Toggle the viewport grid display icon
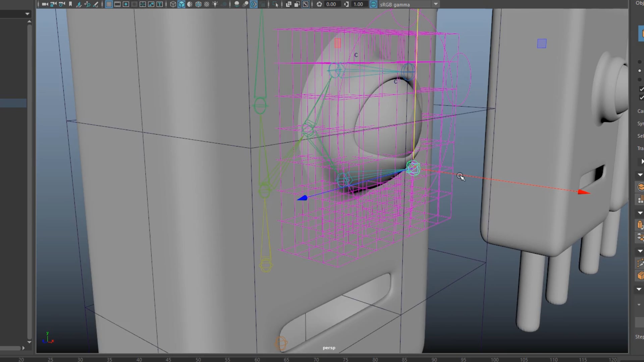Viewport: 644px width, 362px height. [109, 4]
